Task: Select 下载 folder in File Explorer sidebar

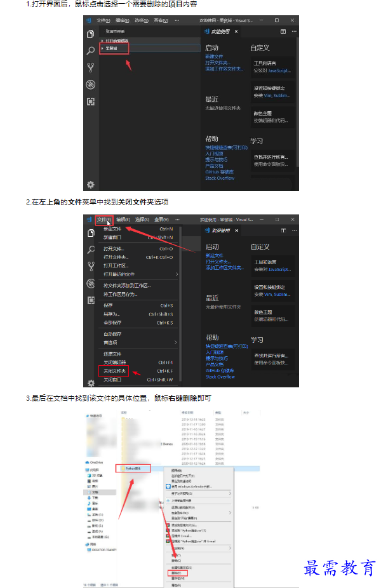Action: pos(93,498)
